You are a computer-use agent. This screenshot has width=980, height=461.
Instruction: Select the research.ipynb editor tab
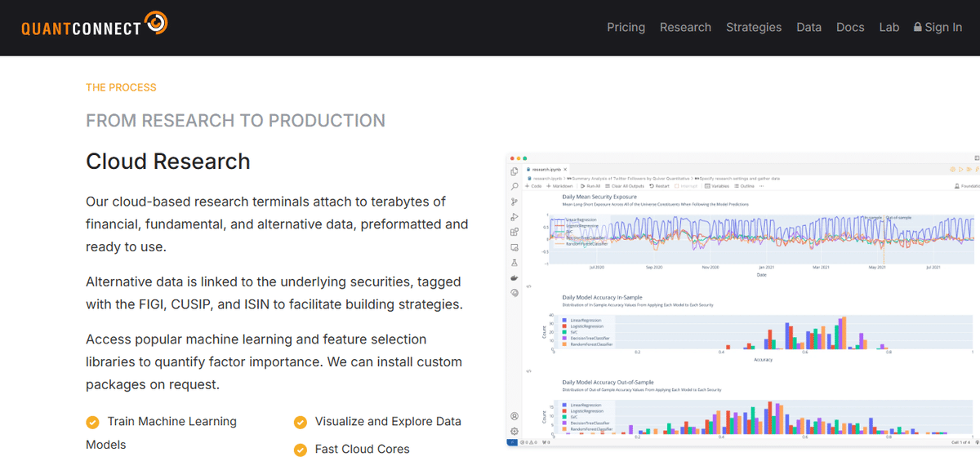click(546, 169)
